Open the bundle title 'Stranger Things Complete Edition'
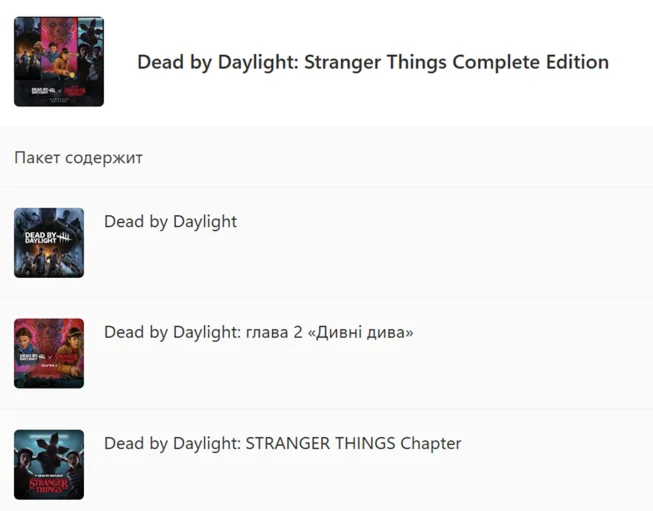 click(x=372, y=62)
